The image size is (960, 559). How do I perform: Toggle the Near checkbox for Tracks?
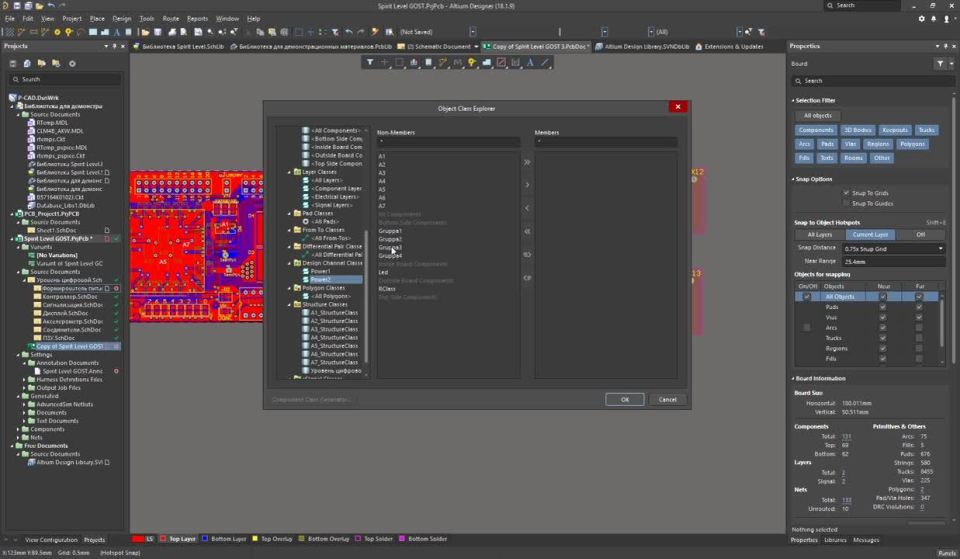click(883, 338)
